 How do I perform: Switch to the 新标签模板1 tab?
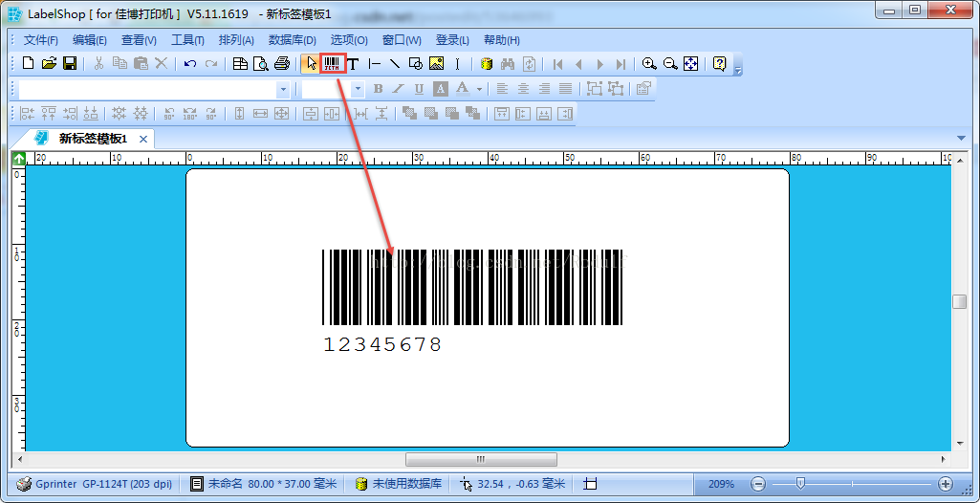point(93,139)
